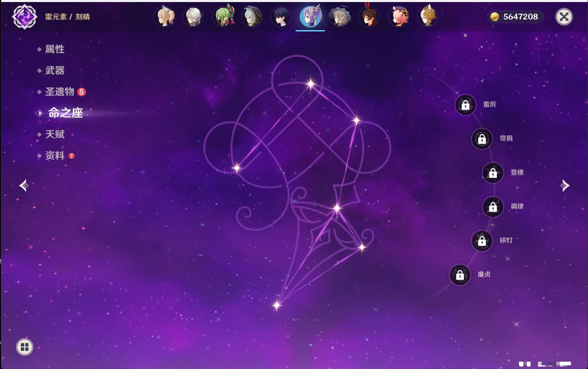The height and width of the screenshot is (369, 588).
Task: Open the locked 雷厉 constellation node
Action: point(465,105)
